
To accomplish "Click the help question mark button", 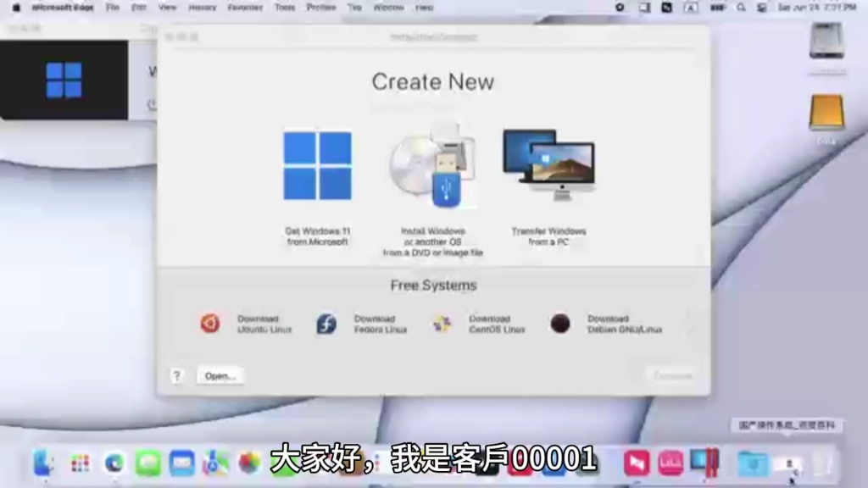I will coord(175,375).
